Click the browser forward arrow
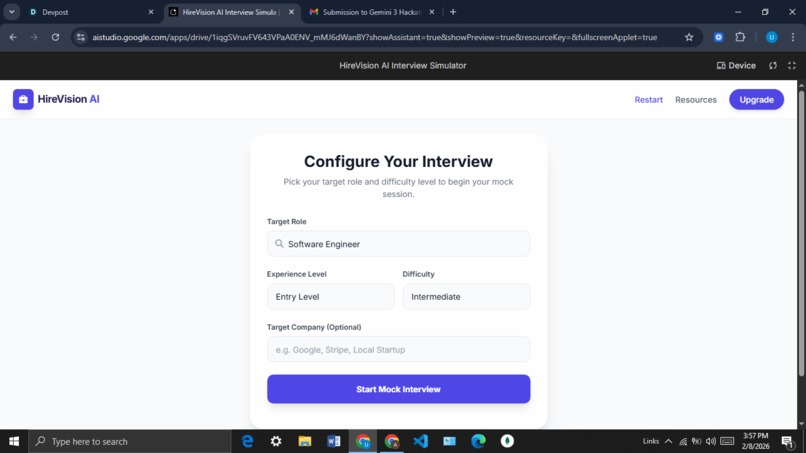Viewport: 806px width, 453px height. click(34, 37)
